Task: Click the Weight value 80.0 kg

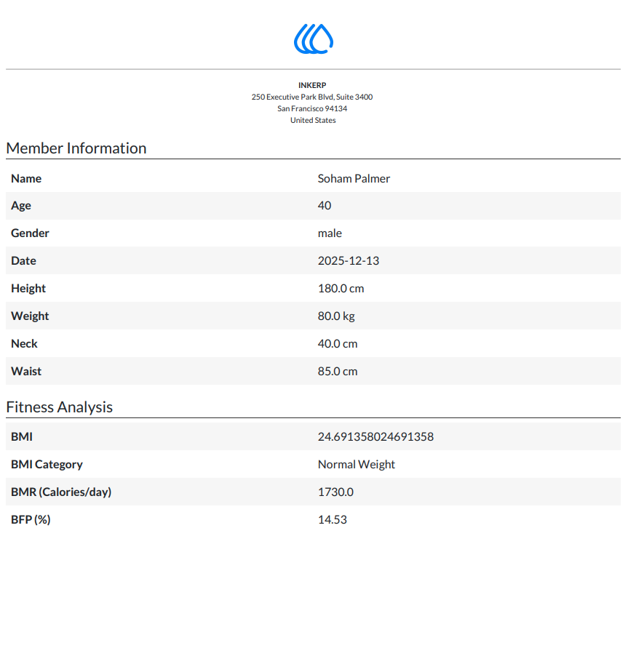Action: (x=336, y=316)
